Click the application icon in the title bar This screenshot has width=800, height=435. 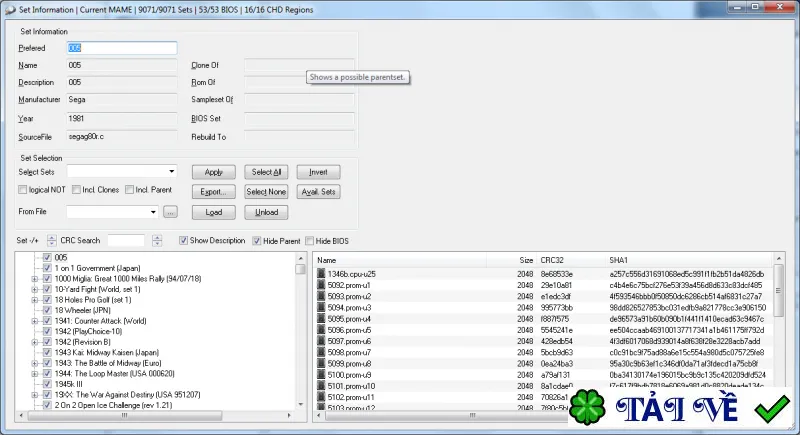click(x=10, y=10)
